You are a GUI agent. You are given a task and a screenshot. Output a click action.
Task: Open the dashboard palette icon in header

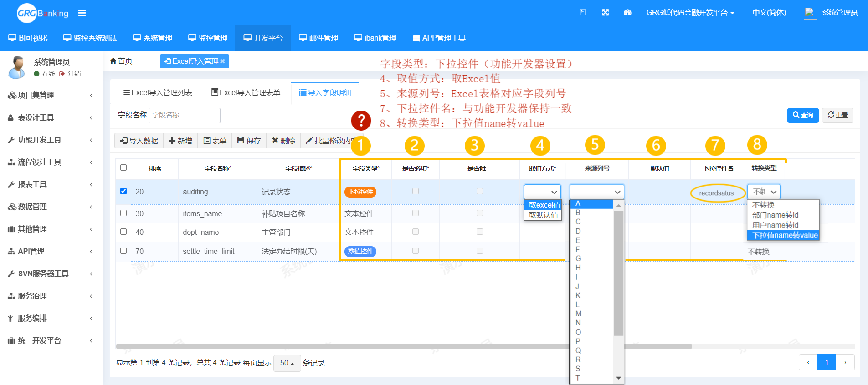627,13
